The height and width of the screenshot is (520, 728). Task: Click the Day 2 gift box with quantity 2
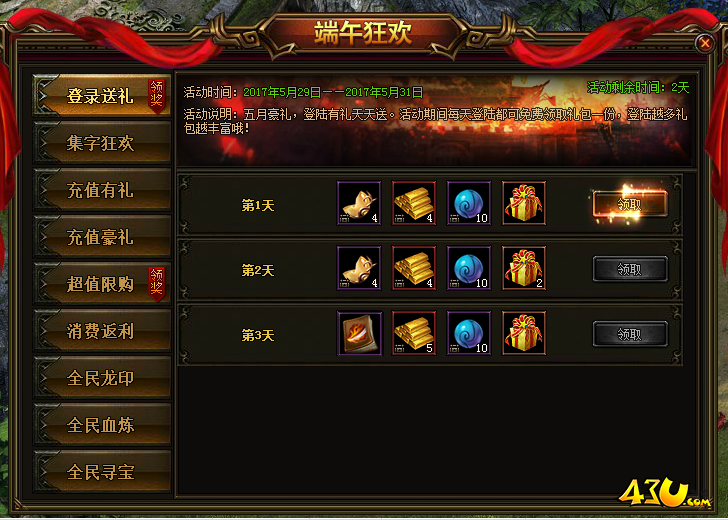click(x=524, y=268)
